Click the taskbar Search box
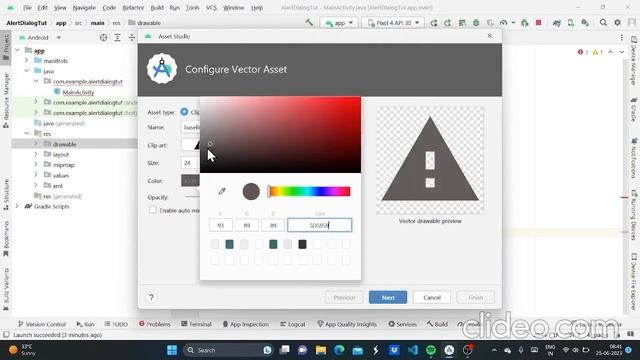 [x=229, y=350]
